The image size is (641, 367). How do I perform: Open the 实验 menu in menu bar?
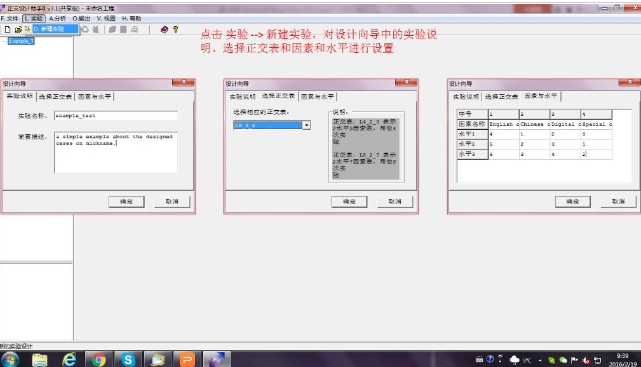tap(34, 18)
